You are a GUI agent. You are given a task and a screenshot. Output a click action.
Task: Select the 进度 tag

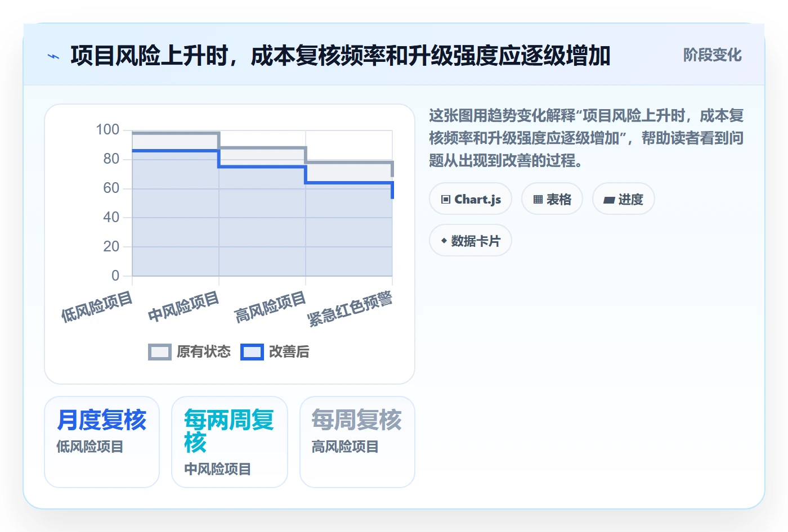point(624,199)
